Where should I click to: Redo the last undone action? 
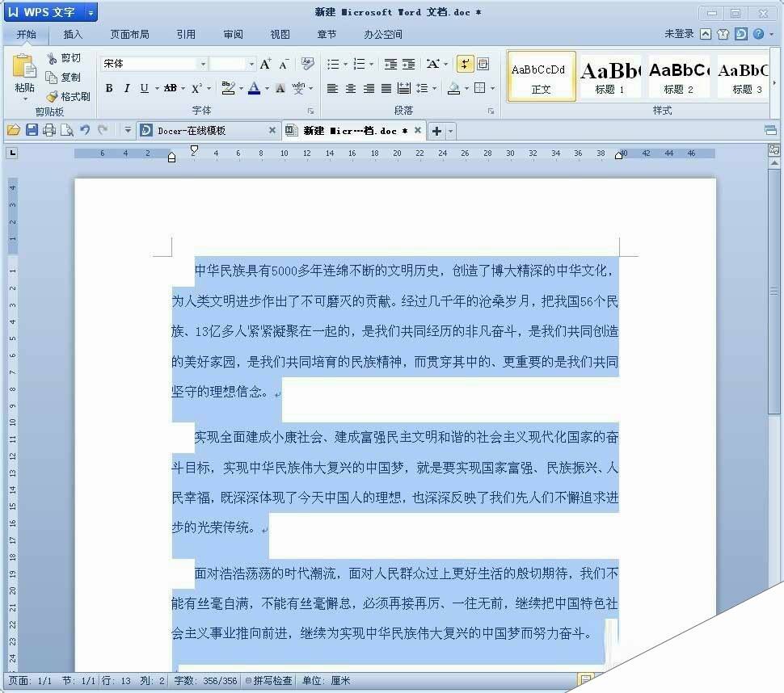pyautogui.click(x=103, y=130)
